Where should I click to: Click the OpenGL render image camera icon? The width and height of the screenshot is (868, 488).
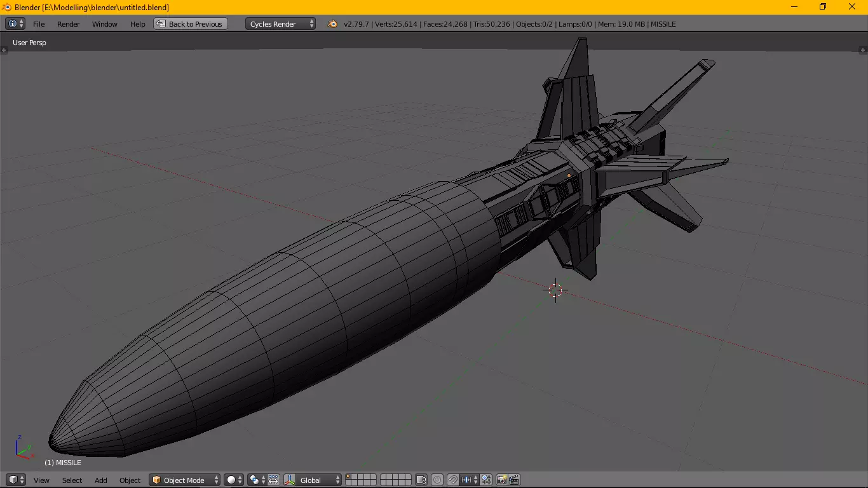click(501, 480)
